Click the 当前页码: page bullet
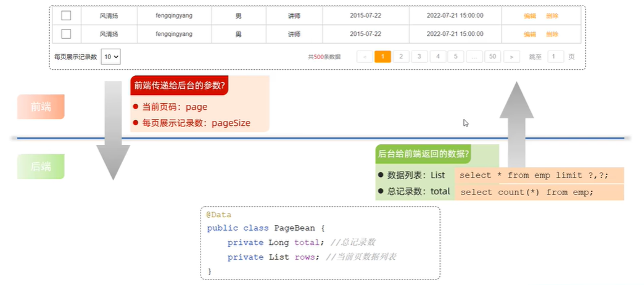 [170, 107]
